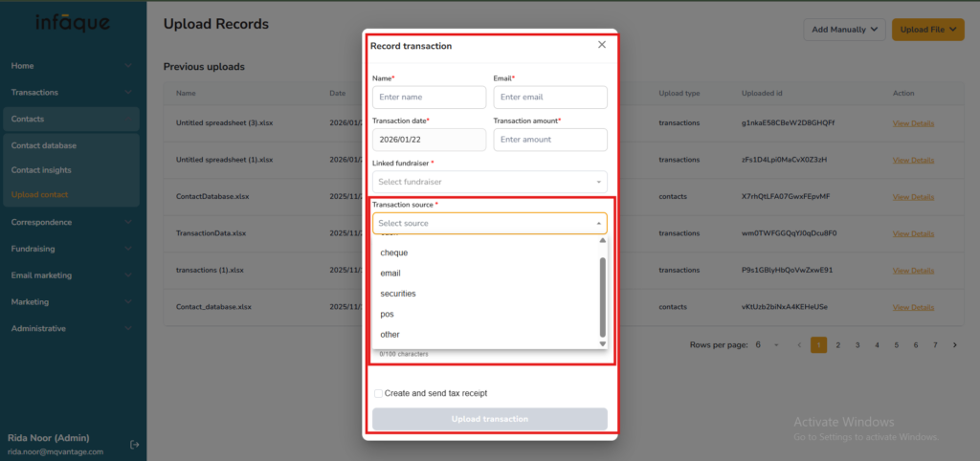Image resolution: width=980 pixels, height=461 pixels.
Task: Open rows per page selector
Action: (x=764, y=345)
